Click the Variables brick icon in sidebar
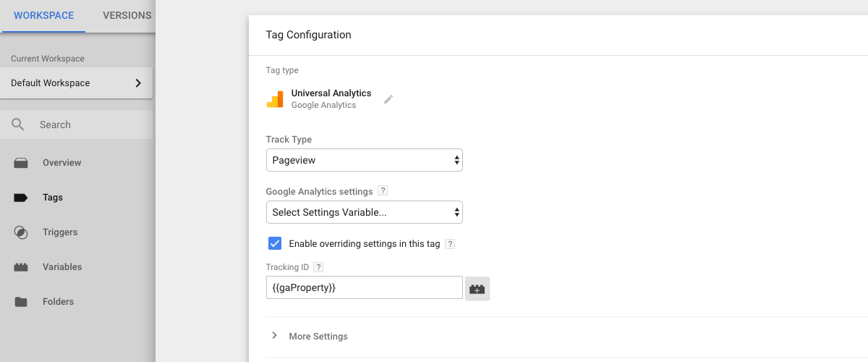This screenshot has height=362, width=868. click(21, 267)
